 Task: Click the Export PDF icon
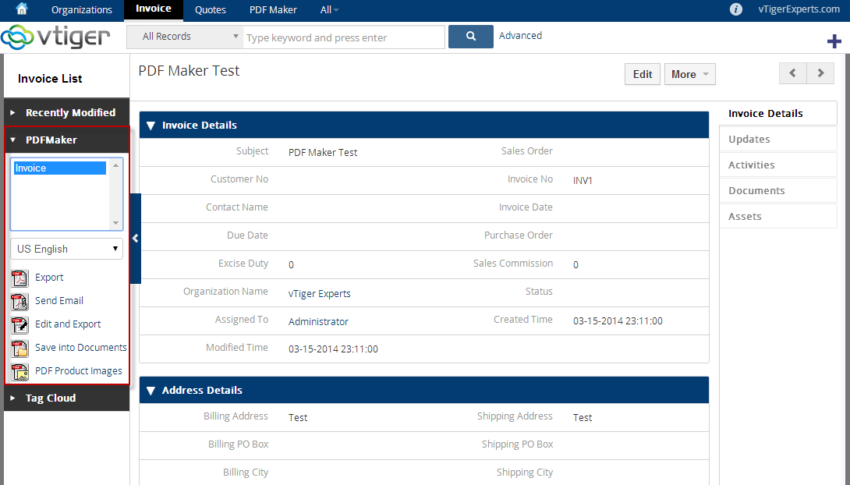click(20, 277)
